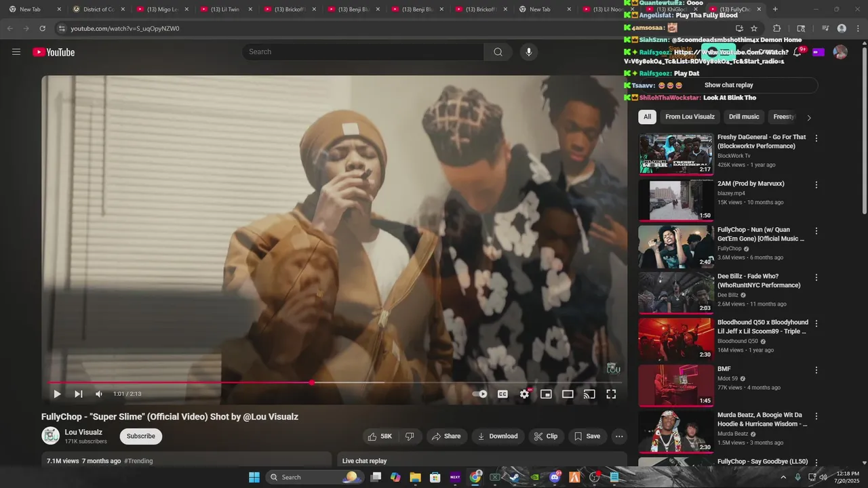
Task: Open the player settings gear menu
Action: (524, 394)
